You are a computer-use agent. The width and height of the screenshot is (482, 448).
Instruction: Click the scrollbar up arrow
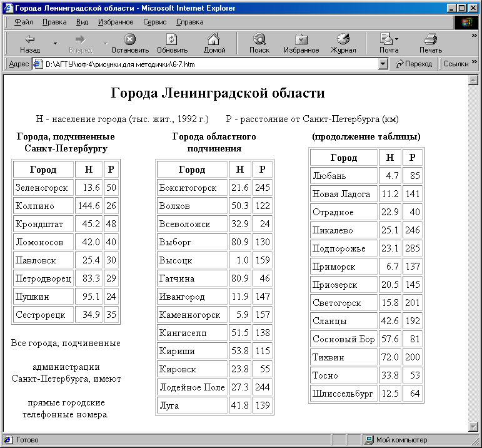tap(473, 80)
